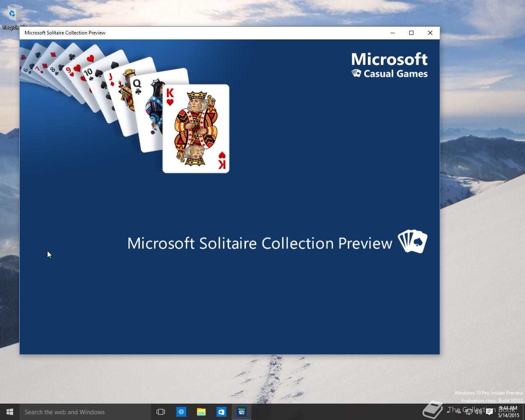Image resolution: width=525 pixels, height=420 pixels.
Task: Launch the browser globe icon on taskbar
Action: point(181,412)
